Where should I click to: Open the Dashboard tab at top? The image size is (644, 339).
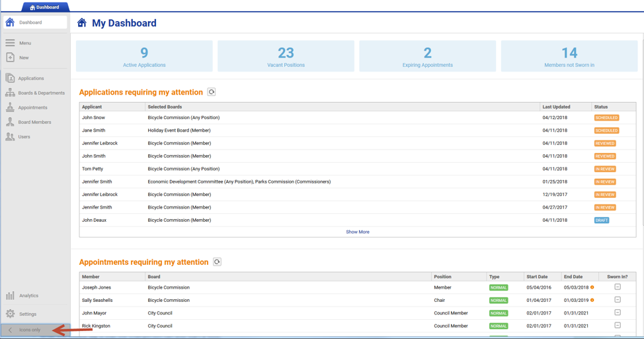click(x=45, y=7)
